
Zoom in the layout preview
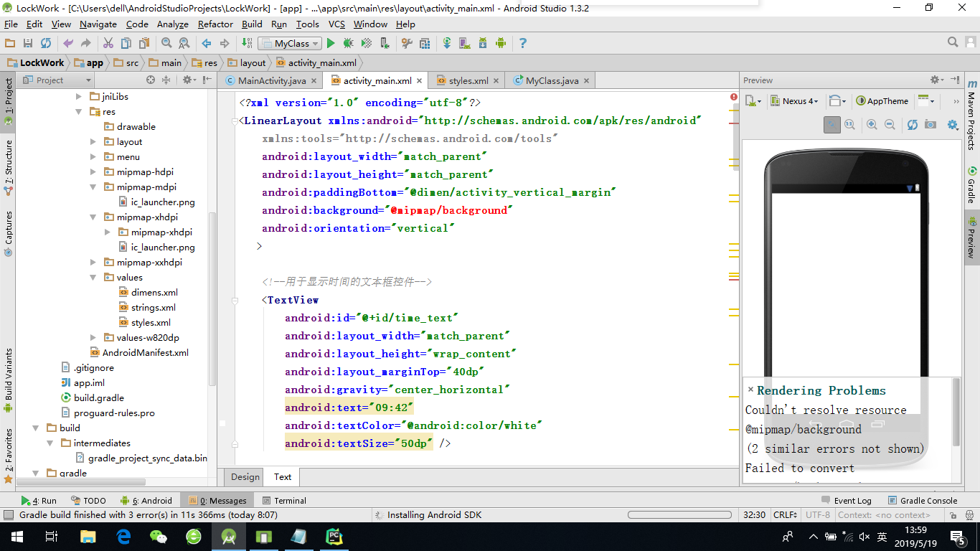pyautogui.click(x=872, y=125)
